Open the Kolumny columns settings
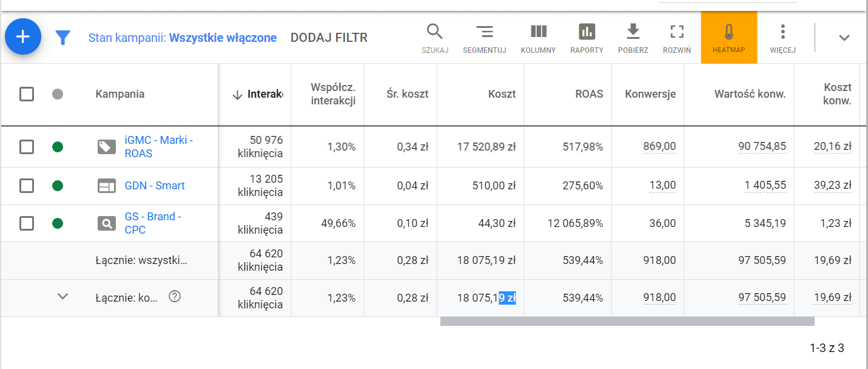The image size is (868, 369). (x=538, y=38)
